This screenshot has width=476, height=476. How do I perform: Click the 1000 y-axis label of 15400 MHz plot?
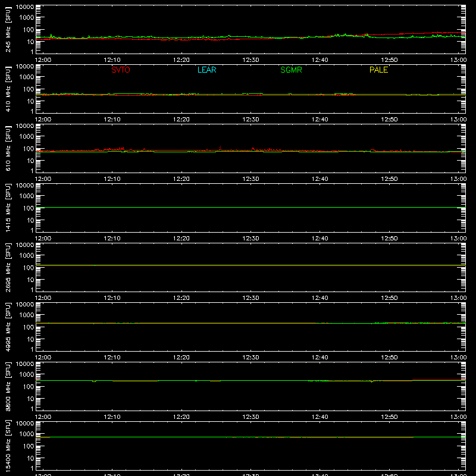(27, 434)
